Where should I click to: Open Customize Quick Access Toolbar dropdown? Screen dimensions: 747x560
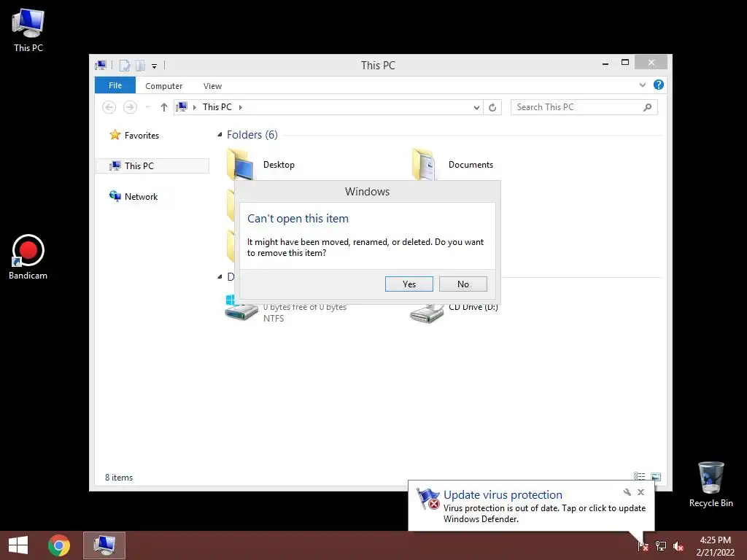[x=155, y=66]
